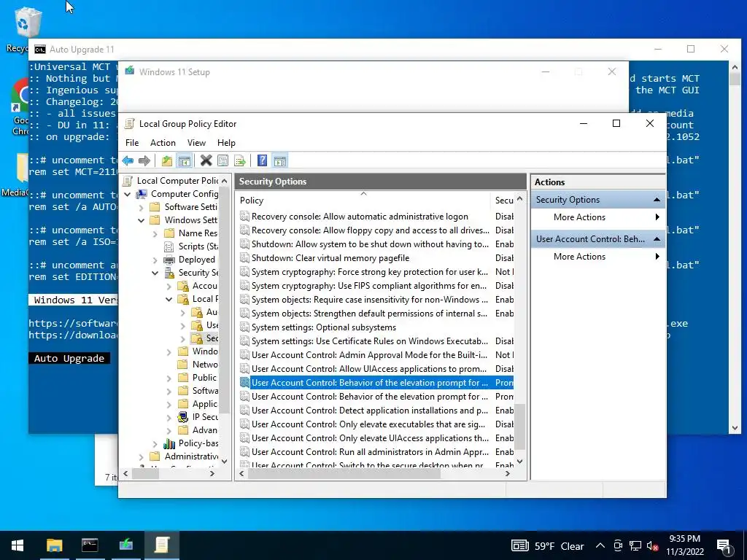747x560 pixels.
Task: Click the Delete X toolbar icon
Action: coord(206,161)
